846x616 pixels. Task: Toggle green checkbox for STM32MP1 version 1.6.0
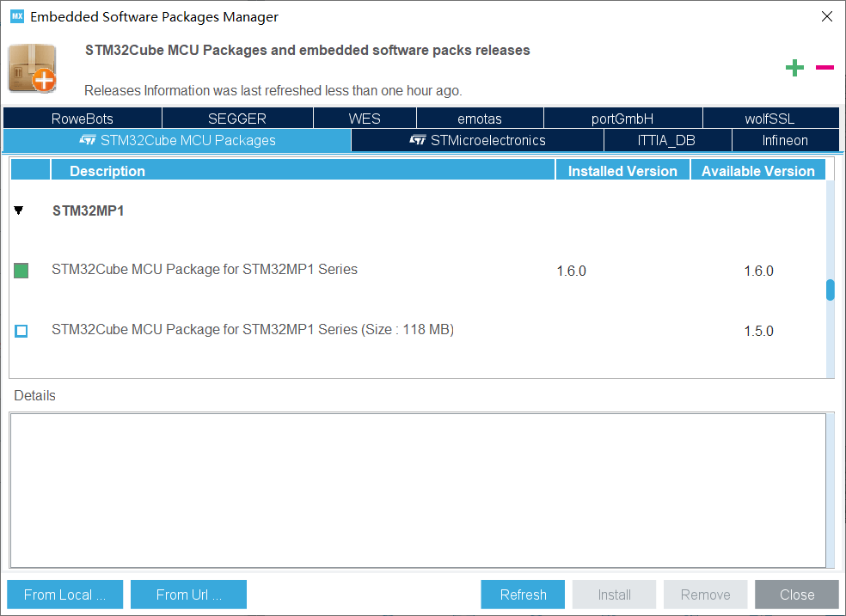21,271
